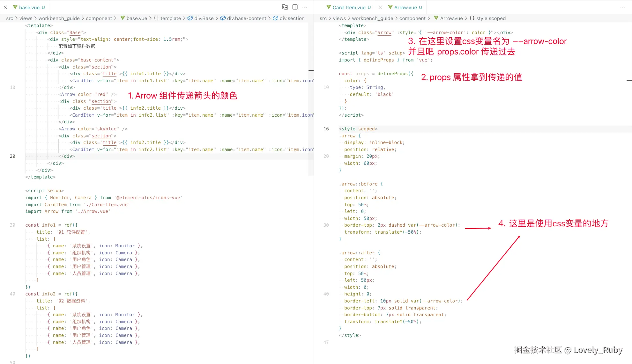The height and width of the screenshot is (364, 632).
Task: Click the cube icon beside div.Base breadcrumb
Action: (190, 18)
